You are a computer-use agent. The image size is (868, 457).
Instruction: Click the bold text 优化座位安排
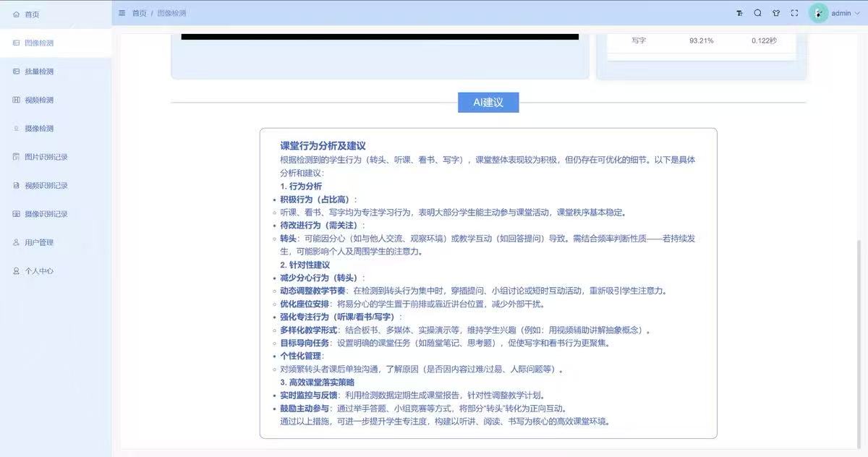(305, 304)
